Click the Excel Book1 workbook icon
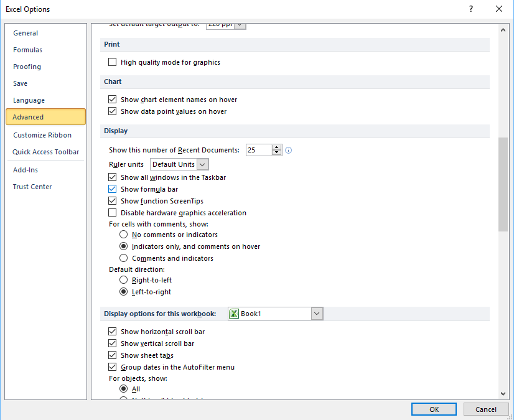This screenshot has height=420, width=514. point(234,314)
